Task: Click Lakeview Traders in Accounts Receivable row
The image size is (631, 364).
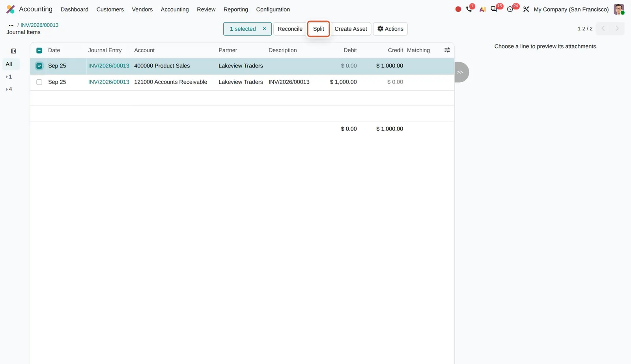Action: (x=241, y=82)
